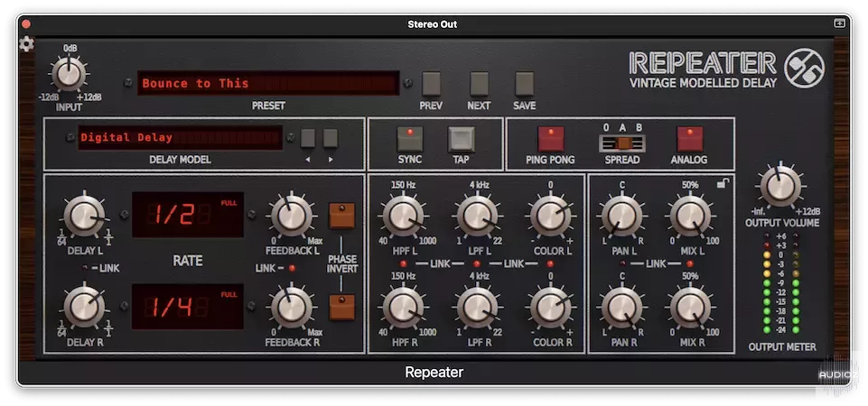Toggle the PAN link LED
The image size is (868, 406).
coord(622,263)
